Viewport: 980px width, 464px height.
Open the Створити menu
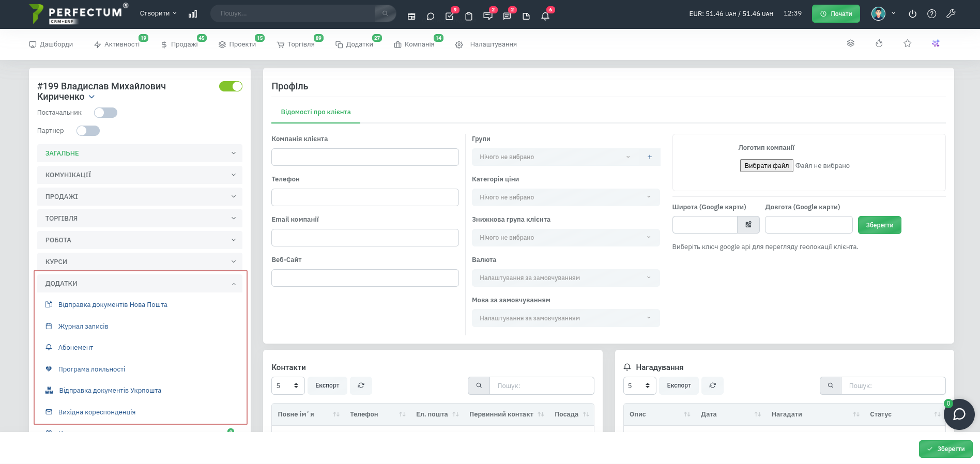pyautogui.click(x=158, y=13)
